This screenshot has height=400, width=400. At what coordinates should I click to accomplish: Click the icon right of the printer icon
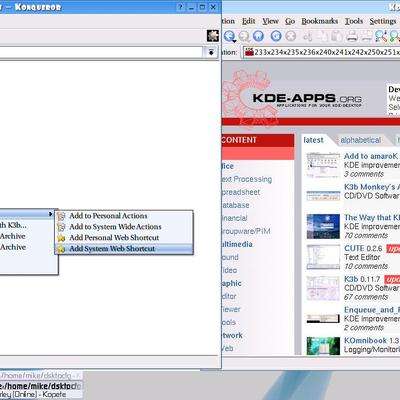pos(366,36)
